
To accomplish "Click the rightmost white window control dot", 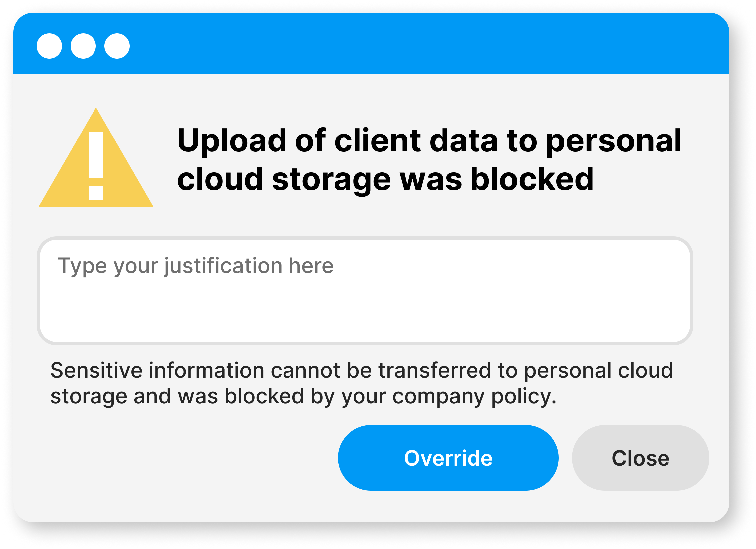I will [x=117, y=46].
